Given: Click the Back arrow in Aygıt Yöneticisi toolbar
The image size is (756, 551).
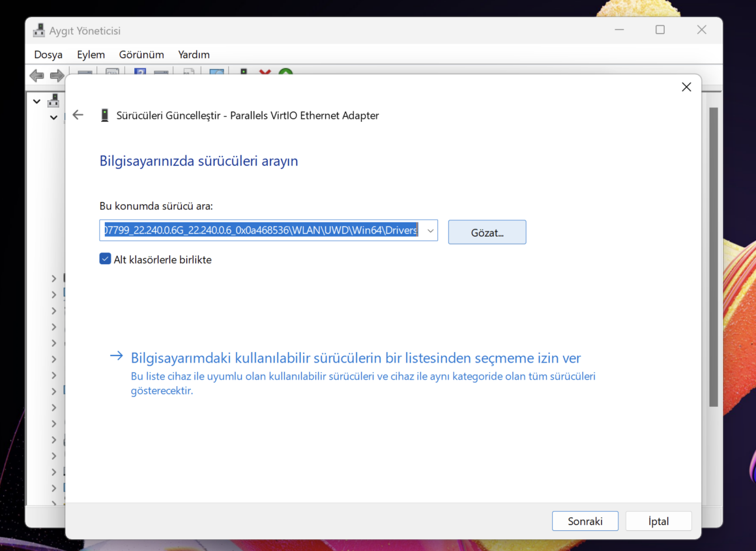Looking at the screenshot, I should (36, 75).
